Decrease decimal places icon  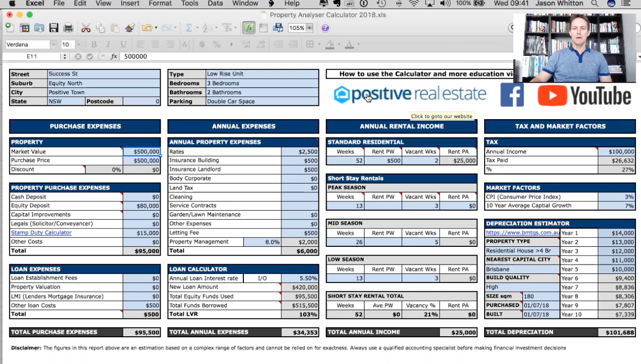click(260, 45)
